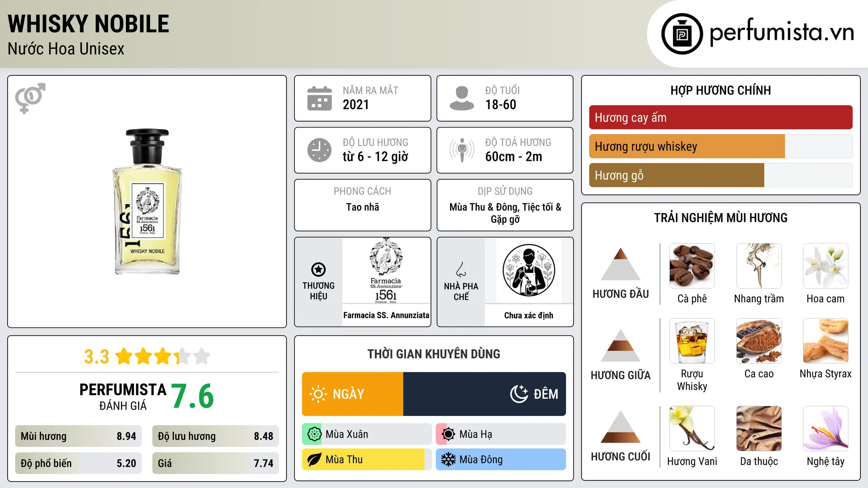The image size is (868, 488).
Task: Click the Whisky Nobile bottle product image
Action: click(x=147, y=202)
